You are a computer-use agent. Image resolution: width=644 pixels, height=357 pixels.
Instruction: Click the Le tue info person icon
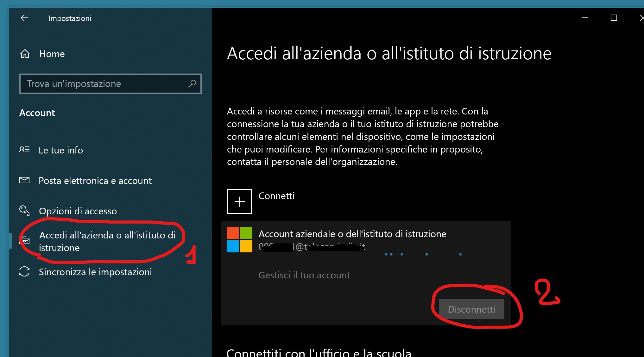coord(24,150)
